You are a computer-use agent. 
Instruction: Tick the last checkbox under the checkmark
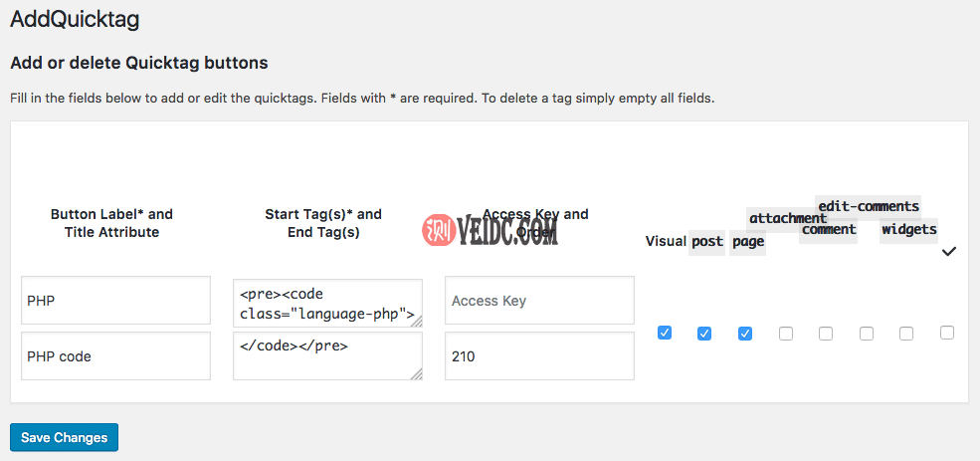point(947,333)
